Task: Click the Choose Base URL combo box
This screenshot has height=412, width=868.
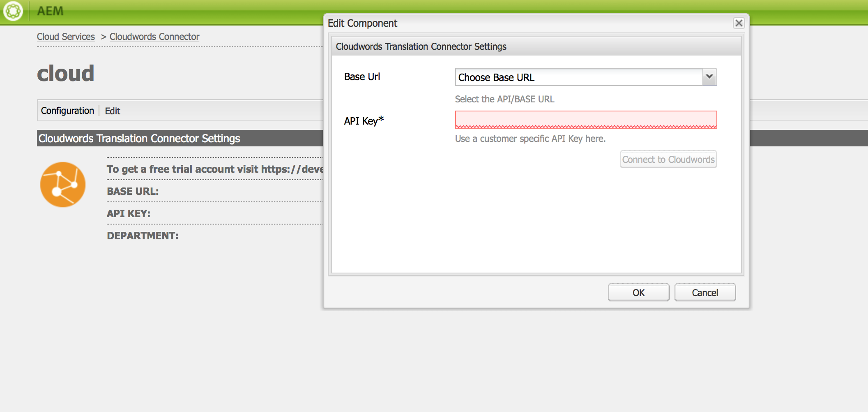Action: pos(578,77)
